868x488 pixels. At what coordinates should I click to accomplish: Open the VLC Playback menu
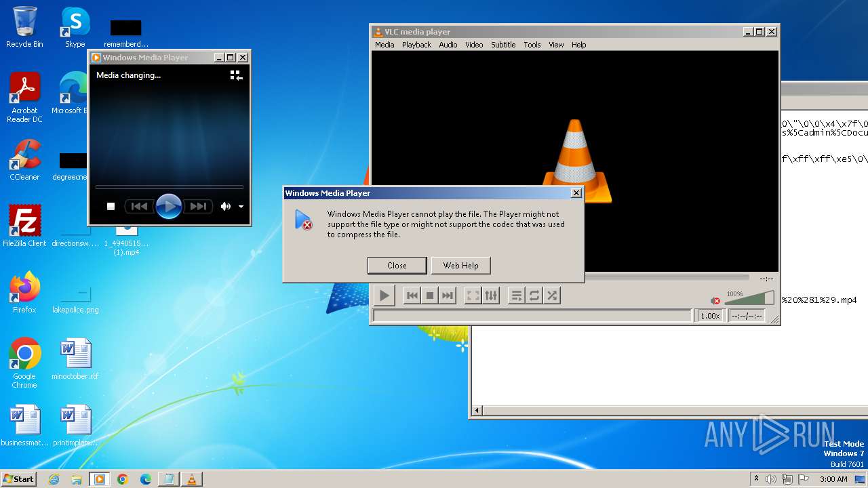pyautogui.click(x=416, y=45)
